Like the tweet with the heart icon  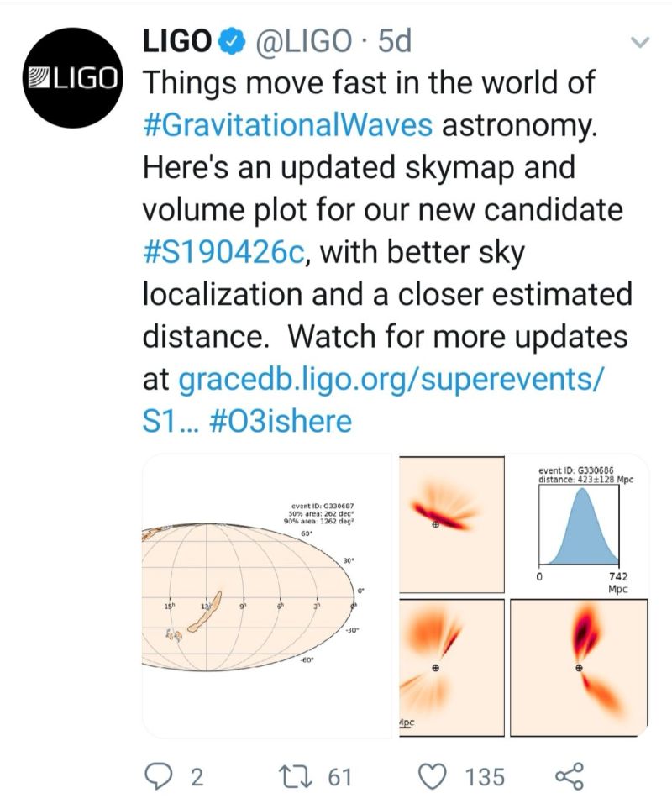click(431, 776)
